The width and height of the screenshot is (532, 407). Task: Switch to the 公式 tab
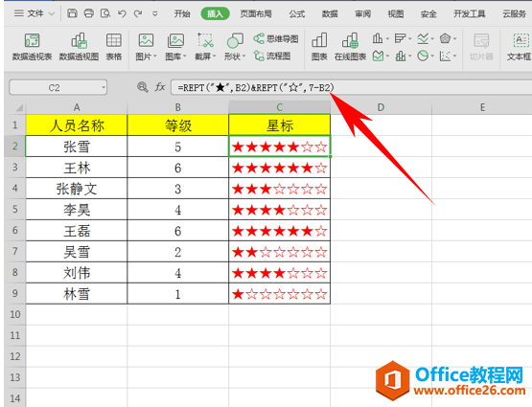[x=297, y=14]
